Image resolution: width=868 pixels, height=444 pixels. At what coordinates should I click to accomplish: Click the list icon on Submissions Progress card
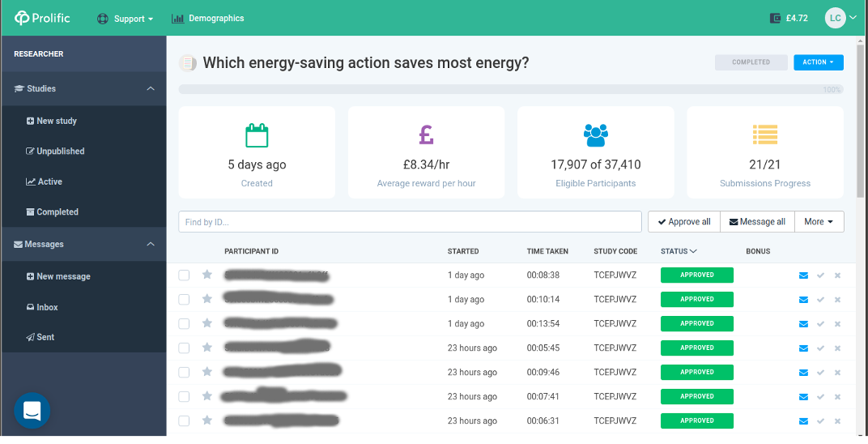[765, 134]
